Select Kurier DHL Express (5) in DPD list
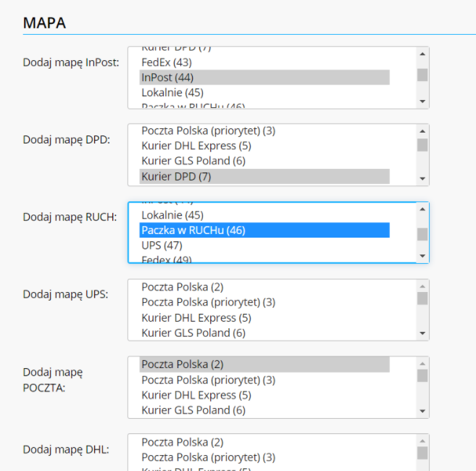The image size is (476, 471). click(264, 146)
